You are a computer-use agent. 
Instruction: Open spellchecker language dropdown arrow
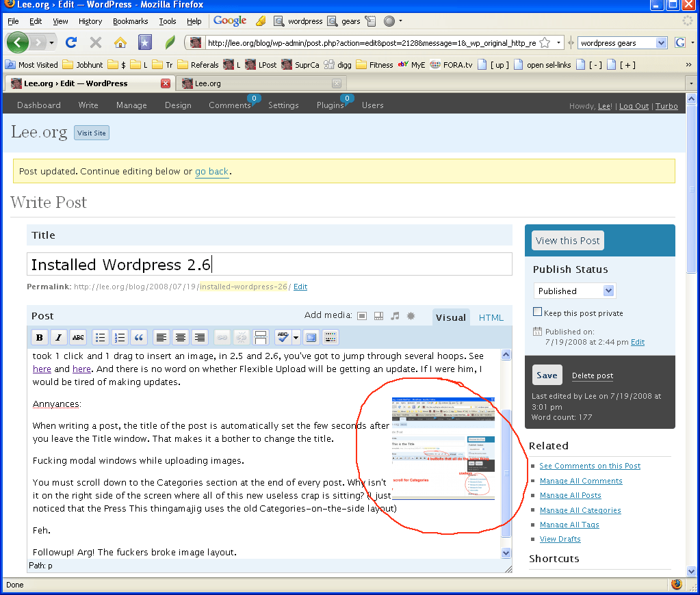pos(296,337)
